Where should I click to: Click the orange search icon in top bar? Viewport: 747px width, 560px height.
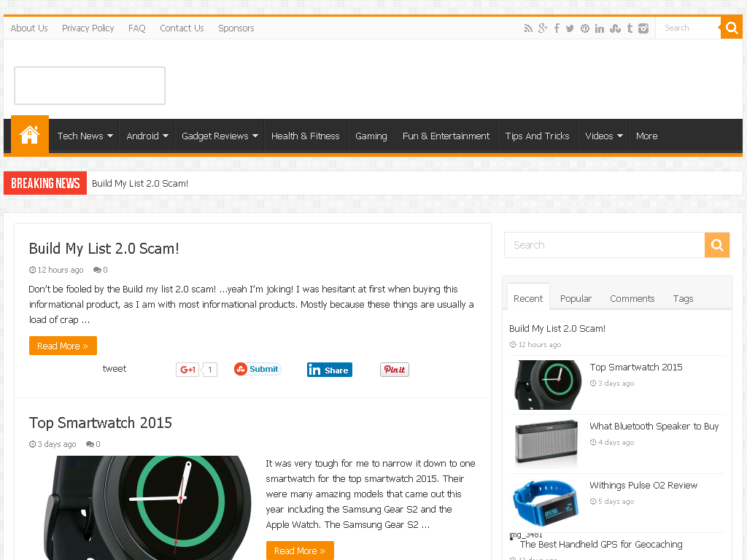tap(731, 28)
